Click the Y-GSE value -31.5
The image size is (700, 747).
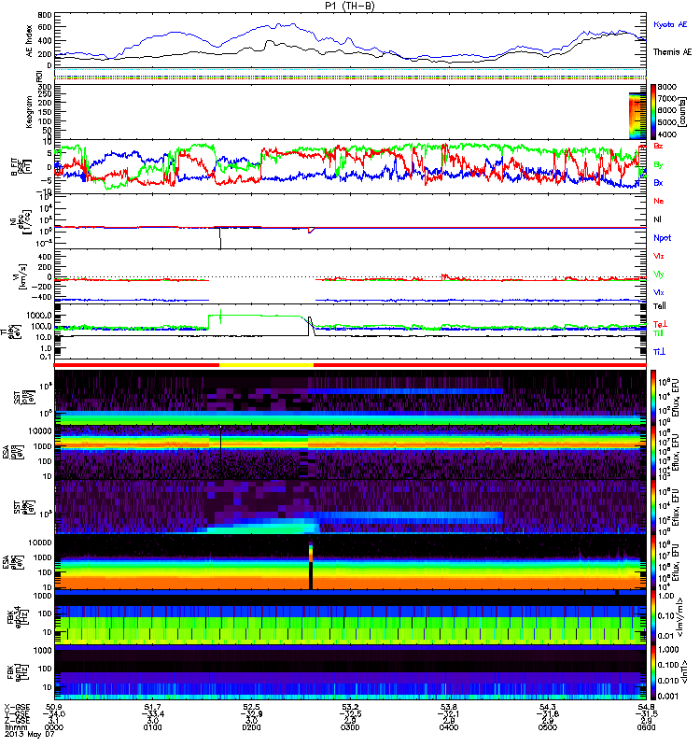(x=646, y=713)
